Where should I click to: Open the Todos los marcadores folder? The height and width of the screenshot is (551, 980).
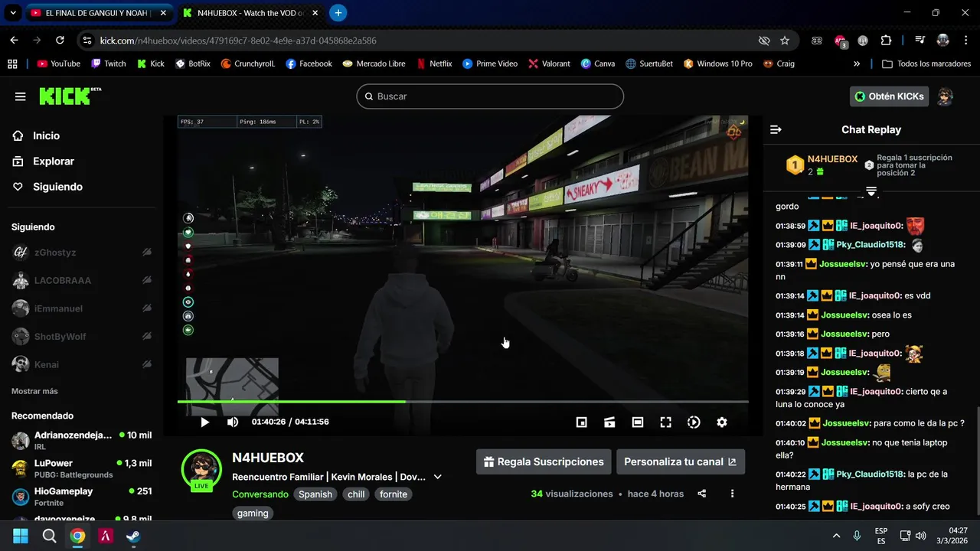[925, 64]
